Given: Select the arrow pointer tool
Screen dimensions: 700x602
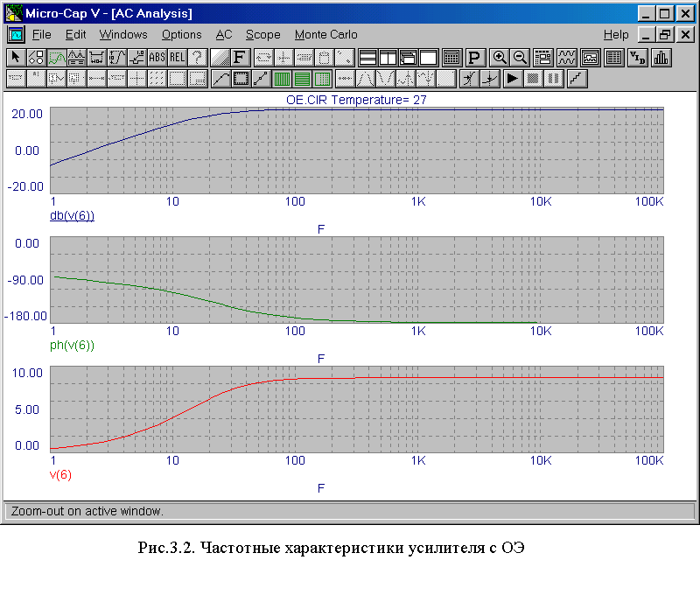Looking at the screenshot, I should pos(16,58).
